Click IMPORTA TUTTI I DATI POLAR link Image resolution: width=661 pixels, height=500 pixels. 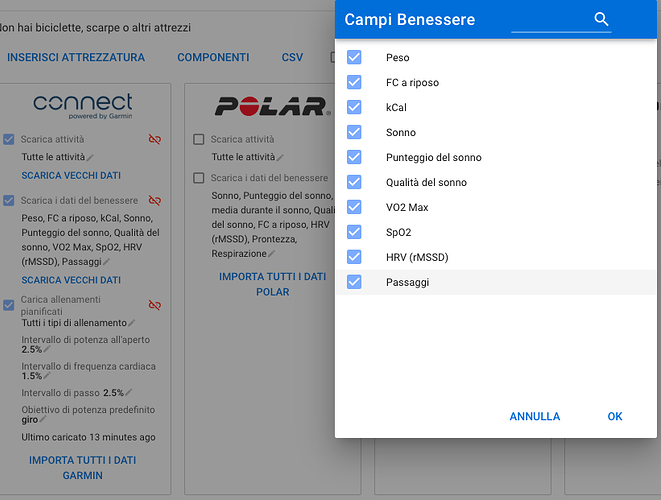273,284
